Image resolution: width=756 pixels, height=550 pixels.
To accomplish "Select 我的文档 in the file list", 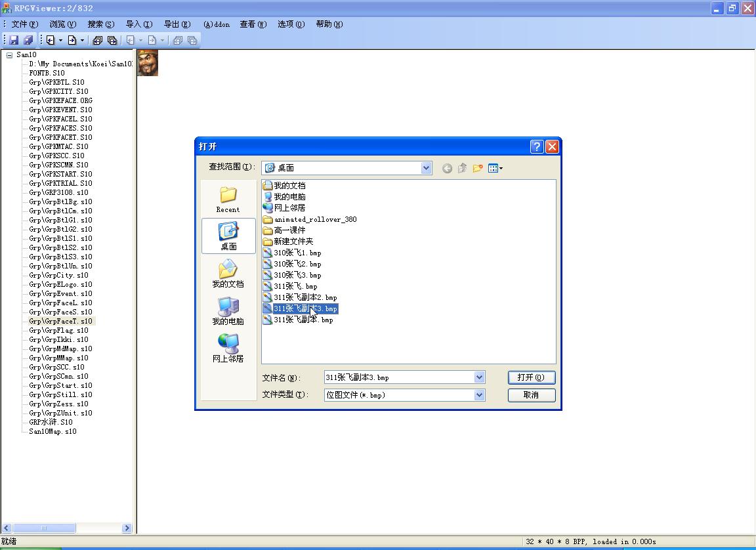I will (284, 186).
